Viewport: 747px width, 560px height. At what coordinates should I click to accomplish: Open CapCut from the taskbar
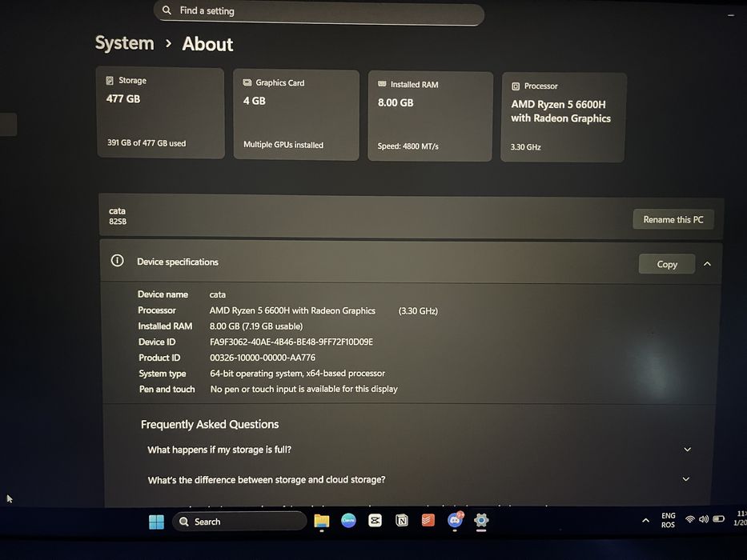pos(375,521)
